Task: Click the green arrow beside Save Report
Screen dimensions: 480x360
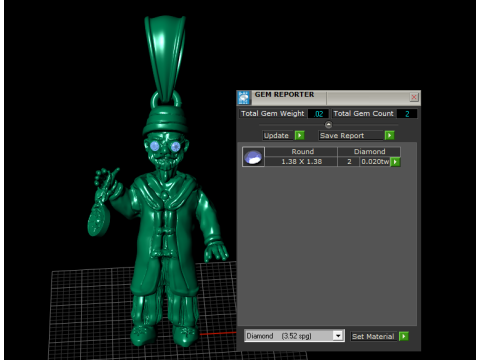Action: click(389, 135)
